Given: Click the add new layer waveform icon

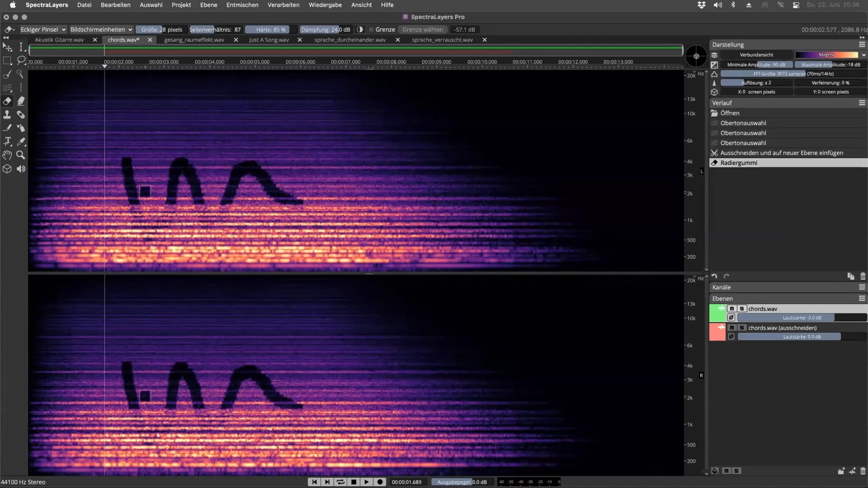Looking at the screenshot, I should coord(852,471).
